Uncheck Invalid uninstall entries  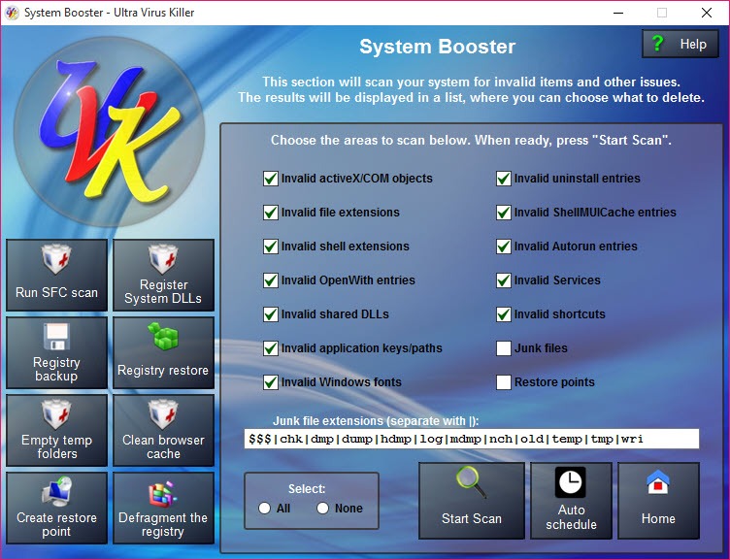pyautogui.click(x=503, y=179)
